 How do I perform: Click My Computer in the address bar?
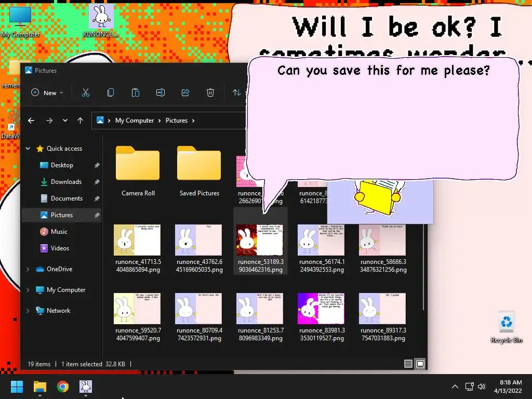135,121
